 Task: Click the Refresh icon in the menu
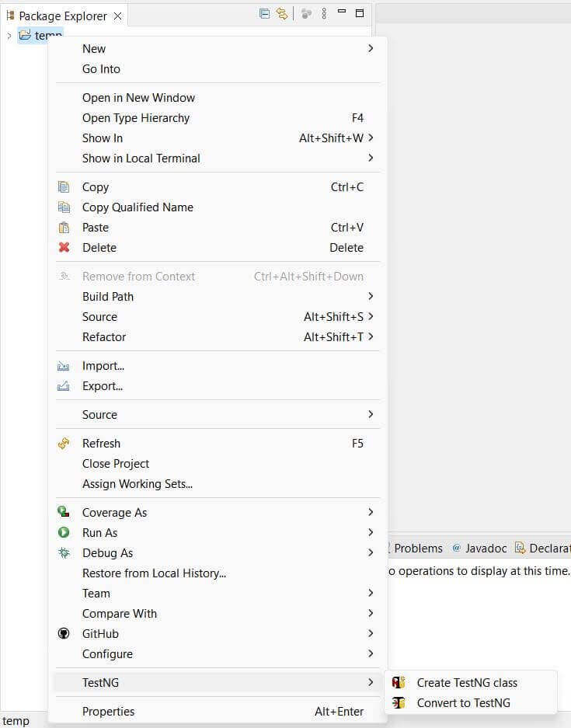64,443
